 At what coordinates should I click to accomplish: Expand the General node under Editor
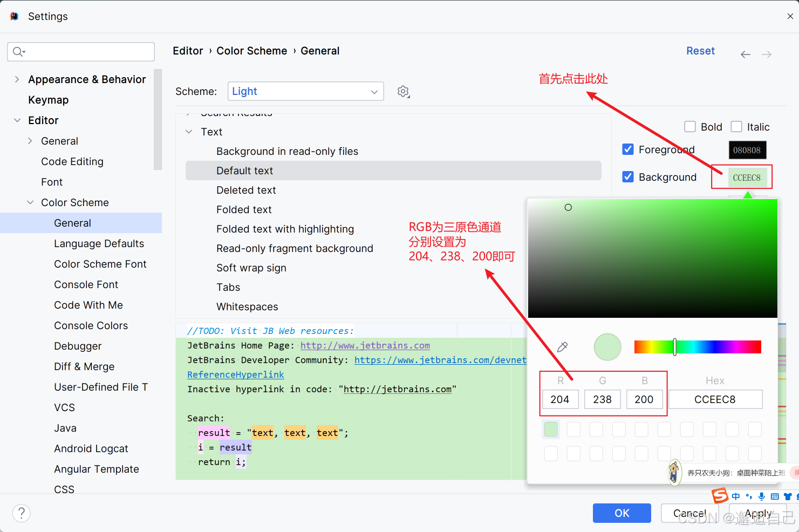[30, 141]
